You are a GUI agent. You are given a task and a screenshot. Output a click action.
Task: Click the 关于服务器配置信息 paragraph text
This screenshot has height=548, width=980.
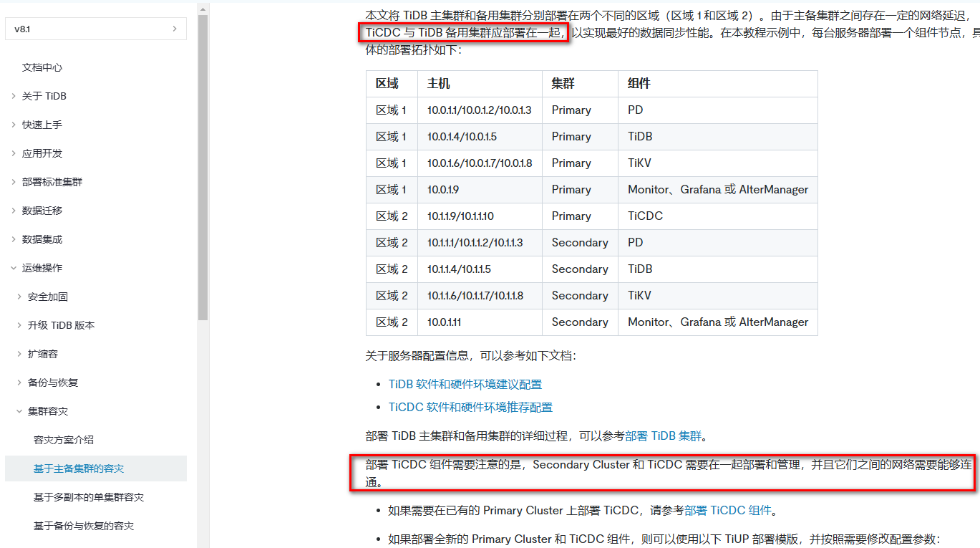[470, 356]
